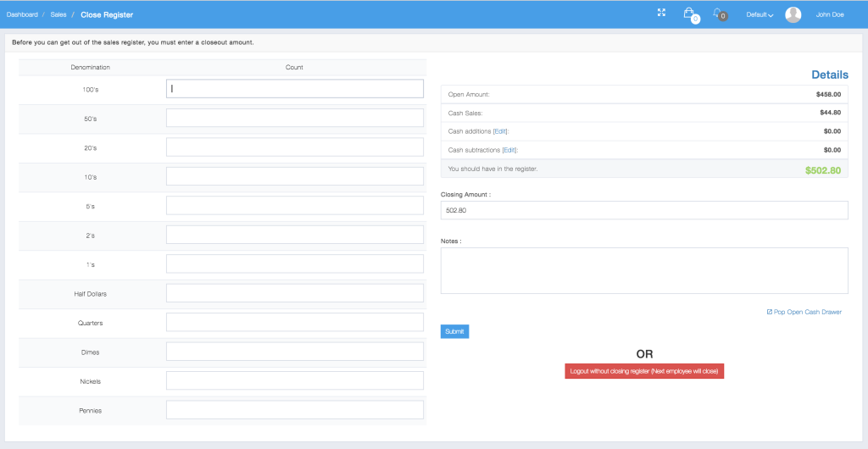This screenshot has width=868, height=449.
Task: Open the John Doe user menu
Action: pos(829,14)
